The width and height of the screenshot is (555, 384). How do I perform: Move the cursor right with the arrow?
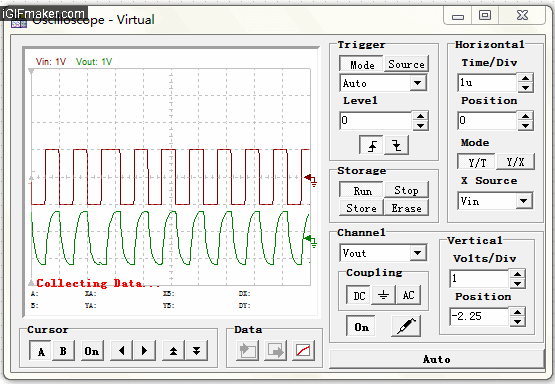[x=144, y=351]
